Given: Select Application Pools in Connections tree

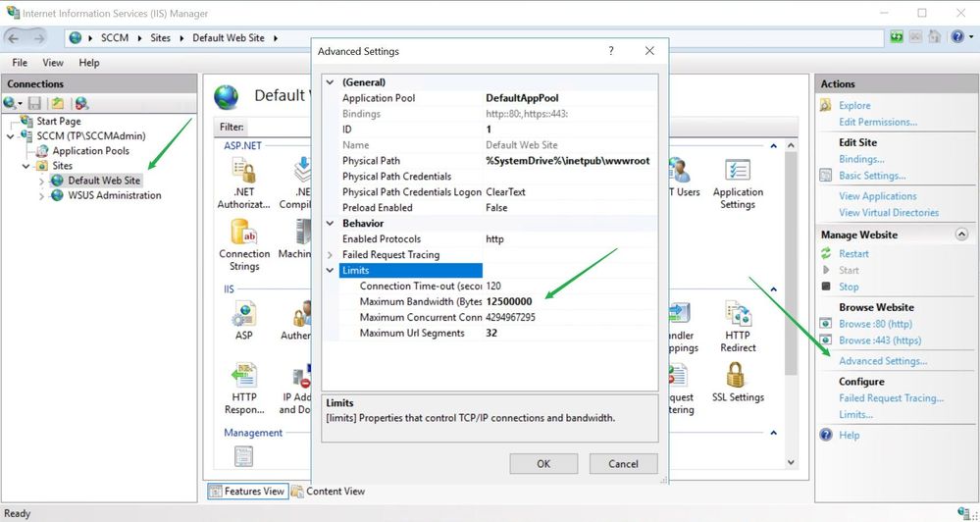Looking at the screenshot, I should (x=90, y=151).
